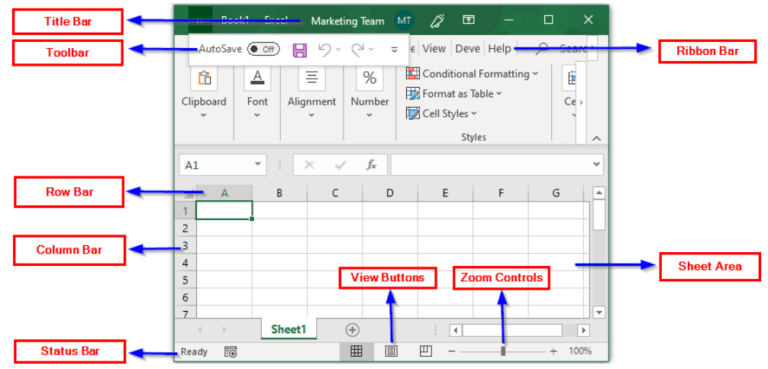The width and height of the screenshot is (768, 369).
Task: Click the Name Box showing A1
Action: coord(216,165)
